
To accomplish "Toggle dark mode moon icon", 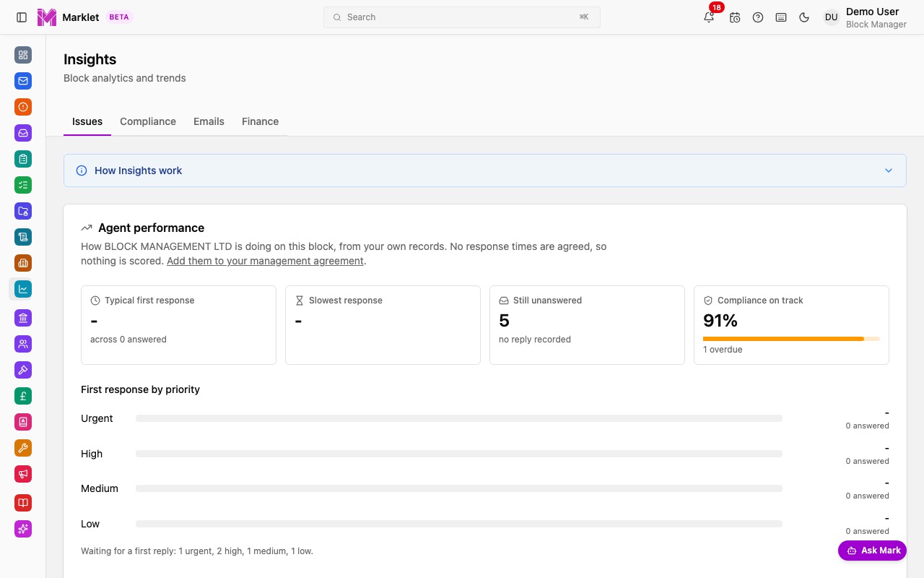I will [804, 17].
